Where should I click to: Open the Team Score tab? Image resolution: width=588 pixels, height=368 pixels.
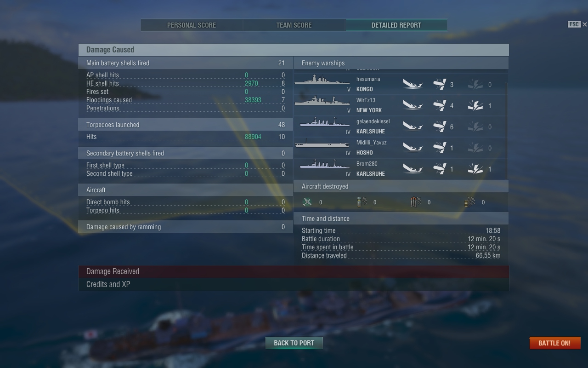(x=294, y=25)
